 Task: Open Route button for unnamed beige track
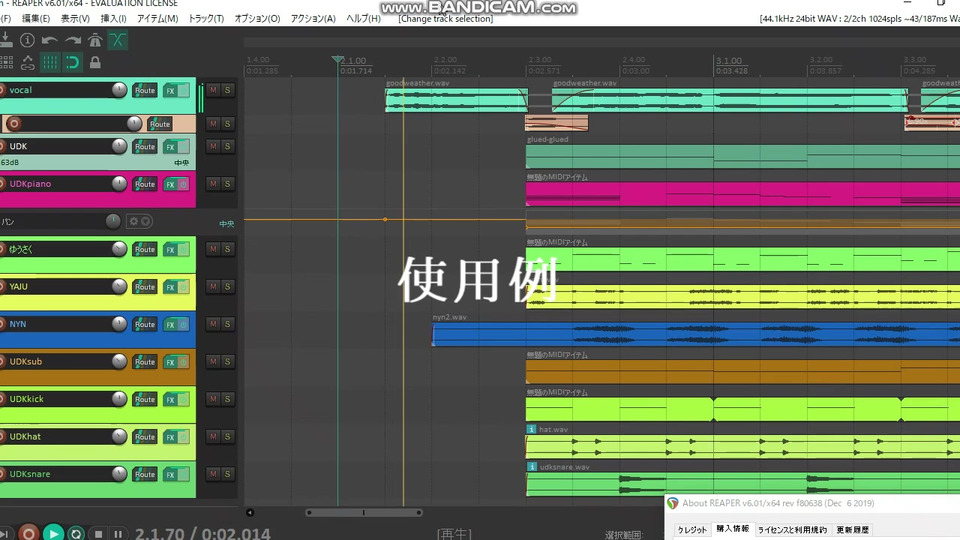(160, 124)
